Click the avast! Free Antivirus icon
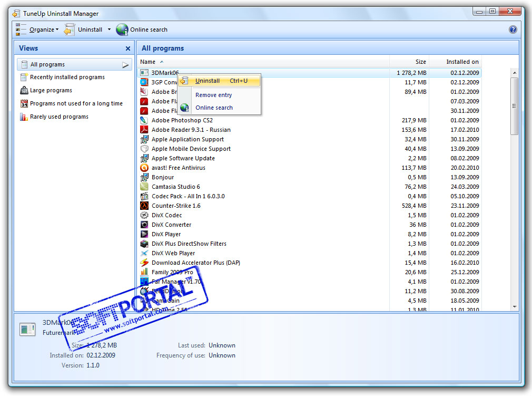Screen dimensions: 532x396 click(x=144, y=168)
